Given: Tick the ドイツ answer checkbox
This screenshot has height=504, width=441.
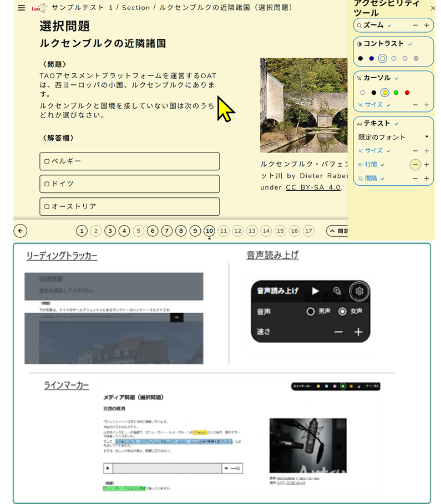Looking at the screenshot, I should tap(47, 184).
